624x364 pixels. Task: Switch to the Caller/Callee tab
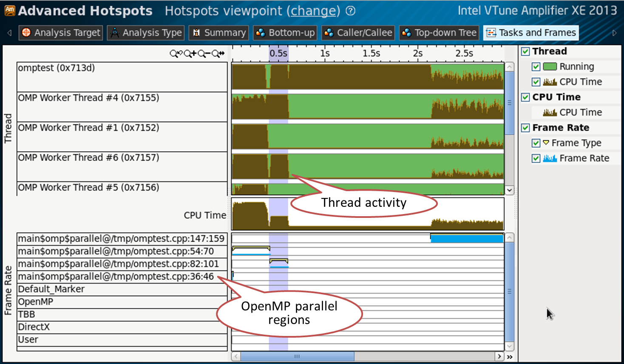tap(358, 33)
